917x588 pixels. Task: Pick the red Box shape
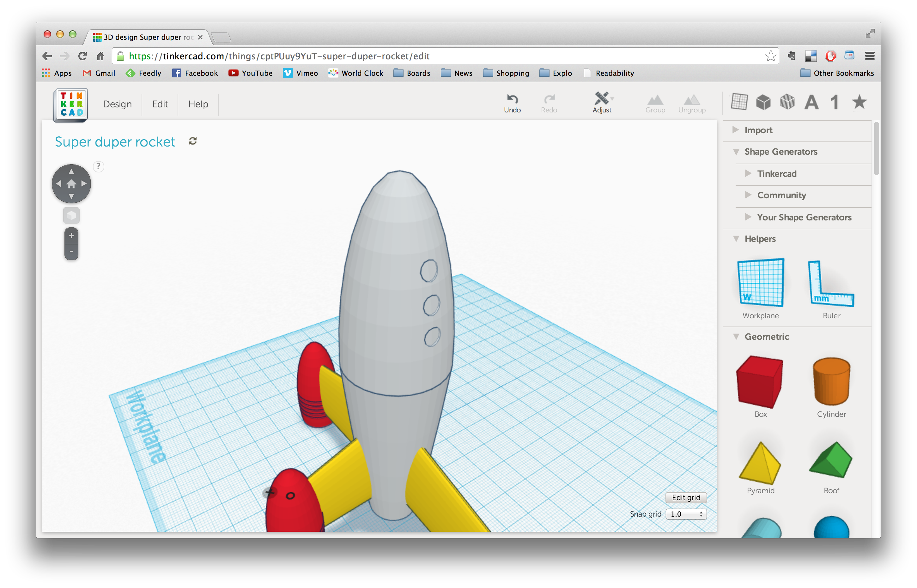point(760,387)
